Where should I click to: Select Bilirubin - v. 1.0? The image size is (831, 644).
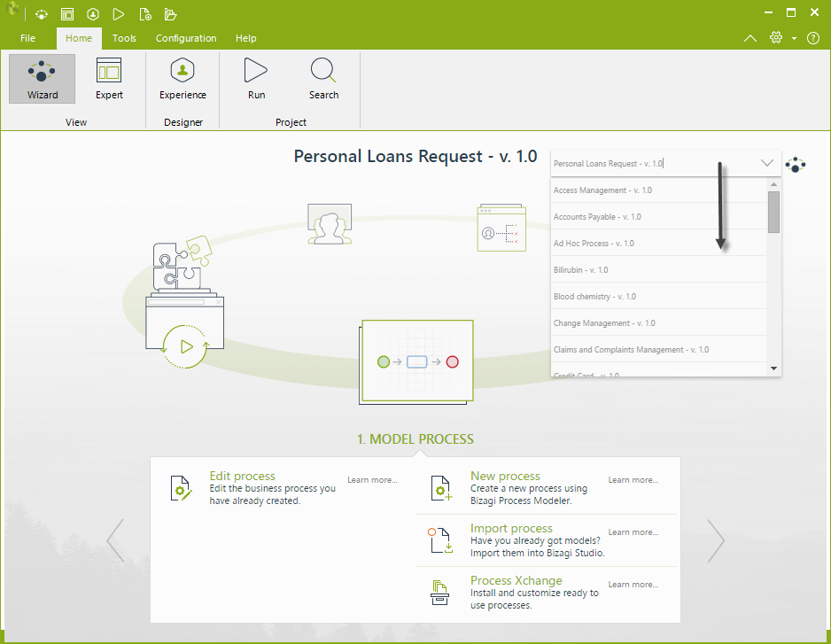(x=659, y=269)
